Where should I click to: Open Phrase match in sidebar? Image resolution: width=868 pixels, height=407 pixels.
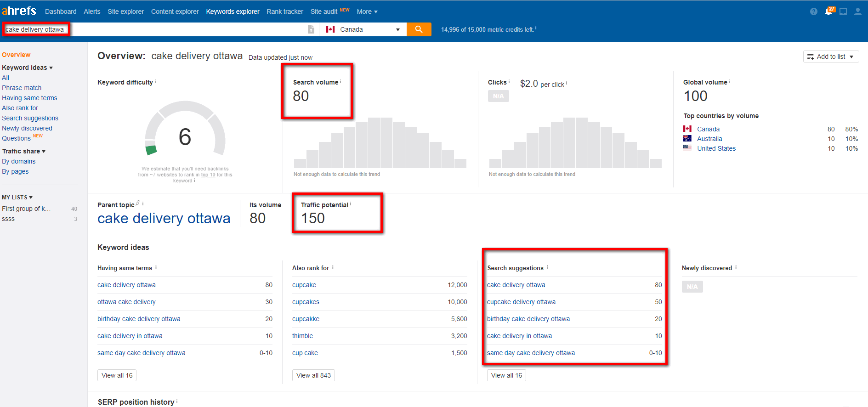tap(22, 88)
